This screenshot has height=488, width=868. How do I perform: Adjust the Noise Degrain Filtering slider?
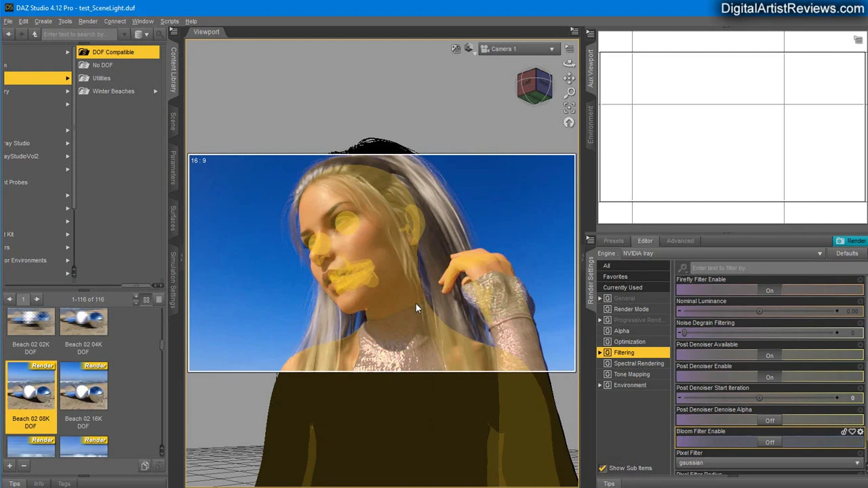(770, 333)
